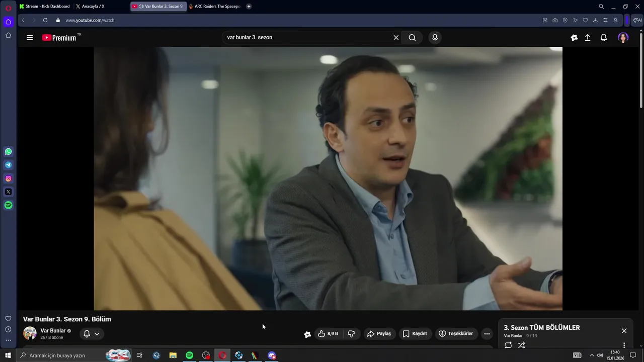Screen dimensions: 644x362
Task: Open Opera downloads icon
Action: (595, 20)
